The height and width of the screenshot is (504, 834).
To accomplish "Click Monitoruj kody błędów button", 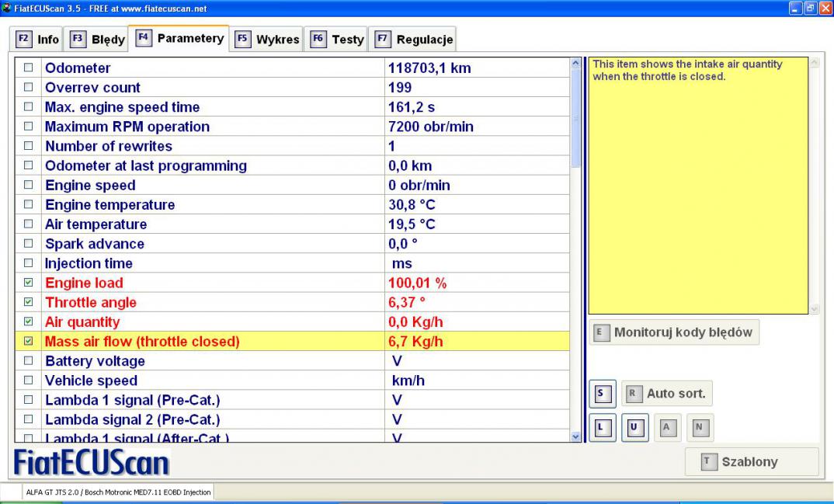I will (674, 332).
